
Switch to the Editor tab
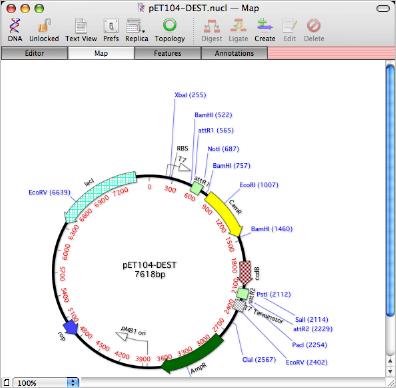[34, 53]
